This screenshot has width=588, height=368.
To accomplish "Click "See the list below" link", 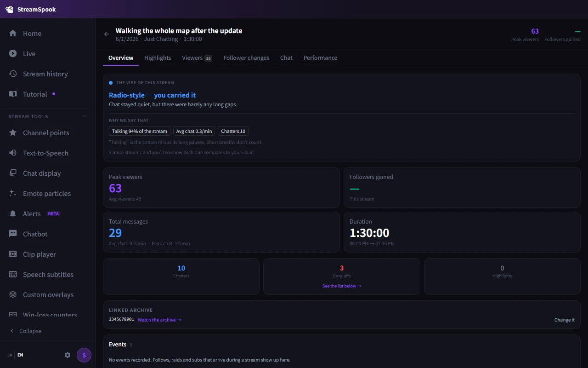I will [x=342, y=286].
